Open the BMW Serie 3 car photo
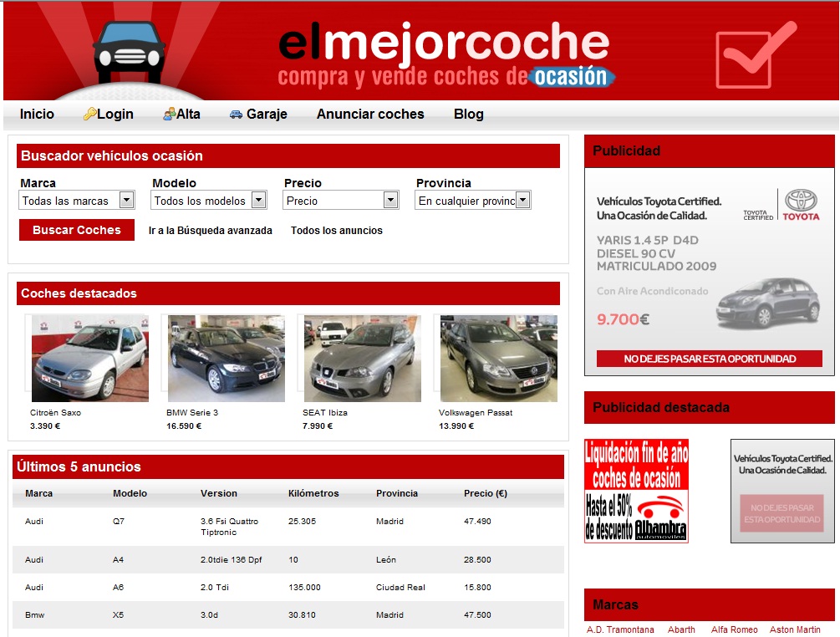Screen dimensions: 840x637 pyautogui.click(x=226, y=358)
